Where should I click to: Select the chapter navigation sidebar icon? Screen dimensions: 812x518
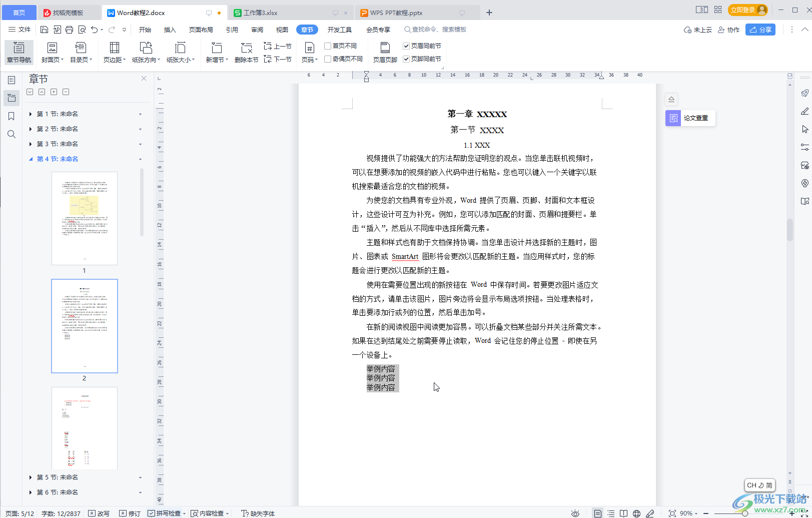pos(12,98)
